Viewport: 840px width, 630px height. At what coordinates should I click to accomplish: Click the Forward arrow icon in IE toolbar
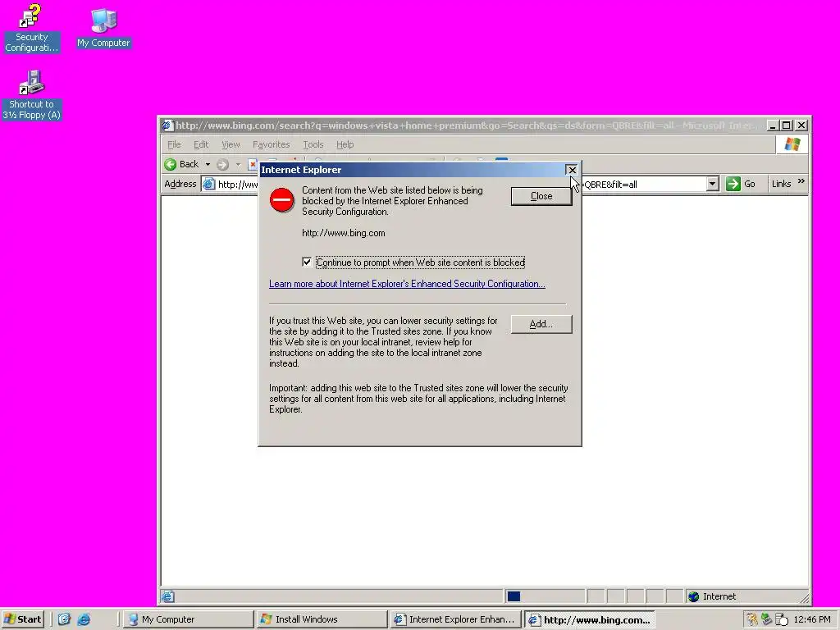coord(222,164)
